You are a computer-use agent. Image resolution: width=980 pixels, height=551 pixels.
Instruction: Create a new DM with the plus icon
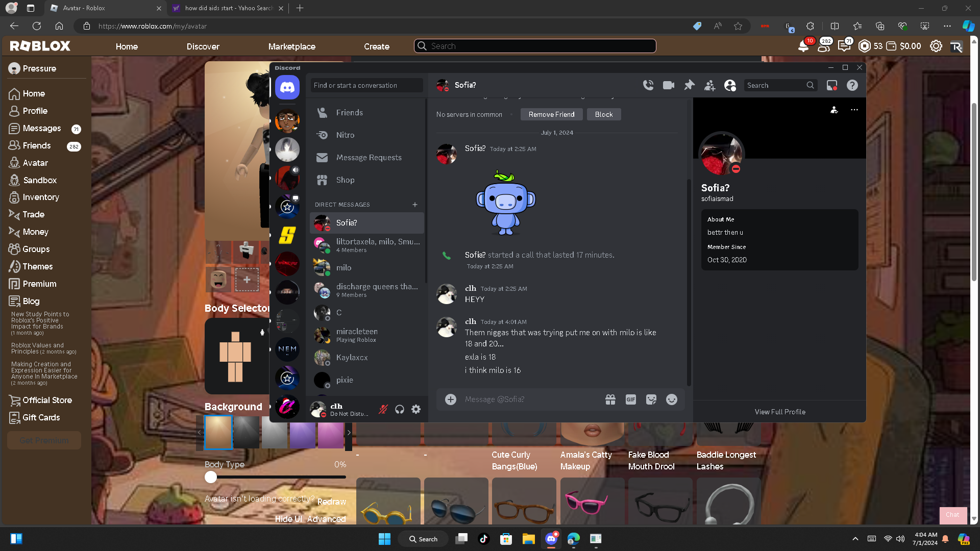click(415, 205)
